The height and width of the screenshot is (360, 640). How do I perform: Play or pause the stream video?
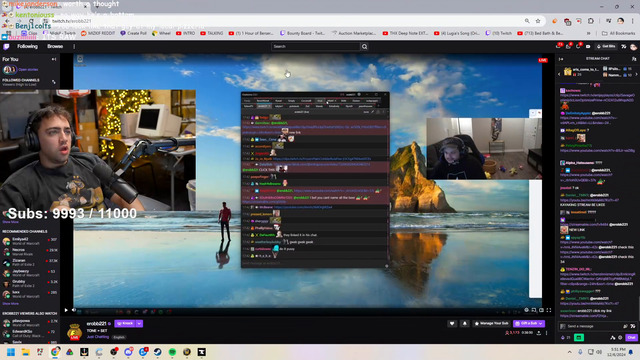66,310
